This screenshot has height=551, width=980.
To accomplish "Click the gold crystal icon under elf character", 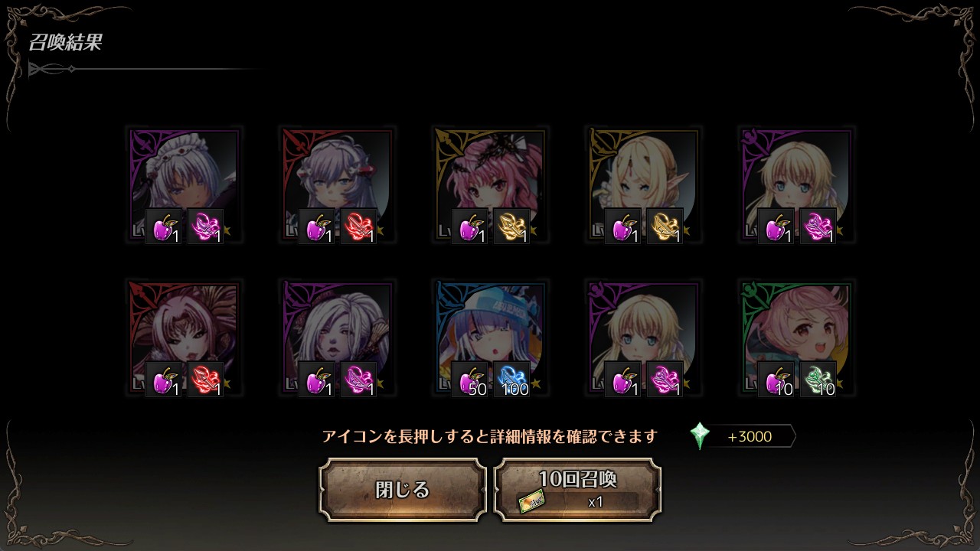I will (665, 227).
